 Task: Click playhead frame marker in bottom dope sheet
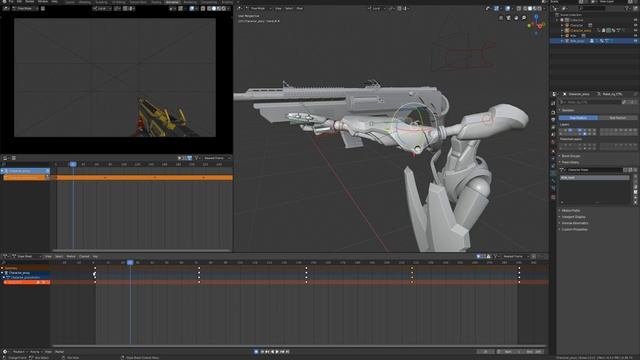coord(130,262)
